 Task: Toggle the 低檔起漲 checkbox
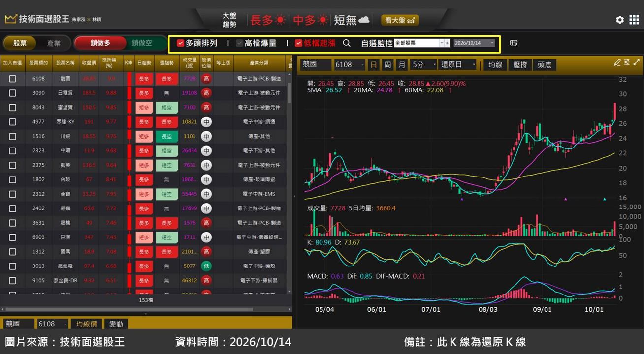tap(298, 43)
